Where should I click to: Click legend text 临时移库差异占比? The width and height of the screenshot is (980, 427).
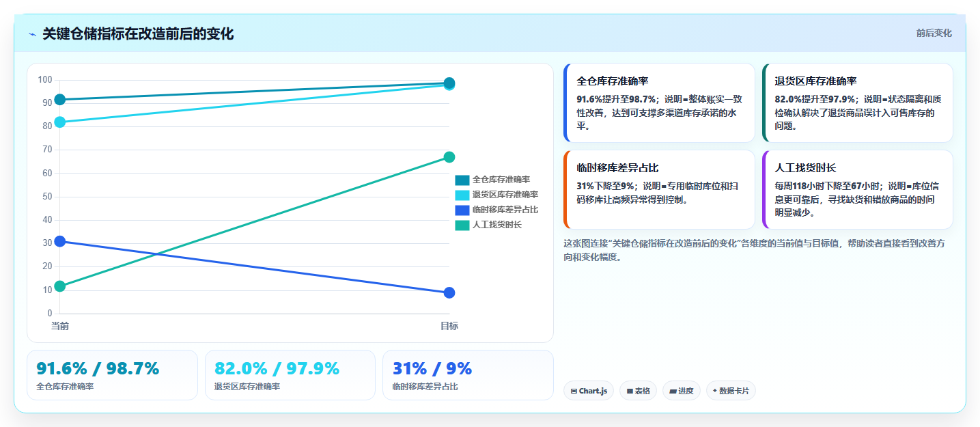pyautogui.click(x=505, y=210)
